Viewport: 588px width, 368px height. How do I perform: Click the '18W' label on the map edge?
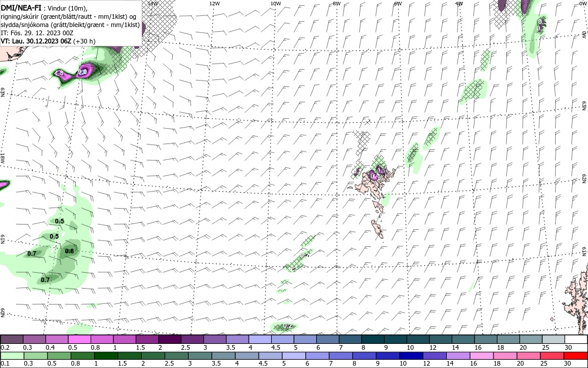2,158
